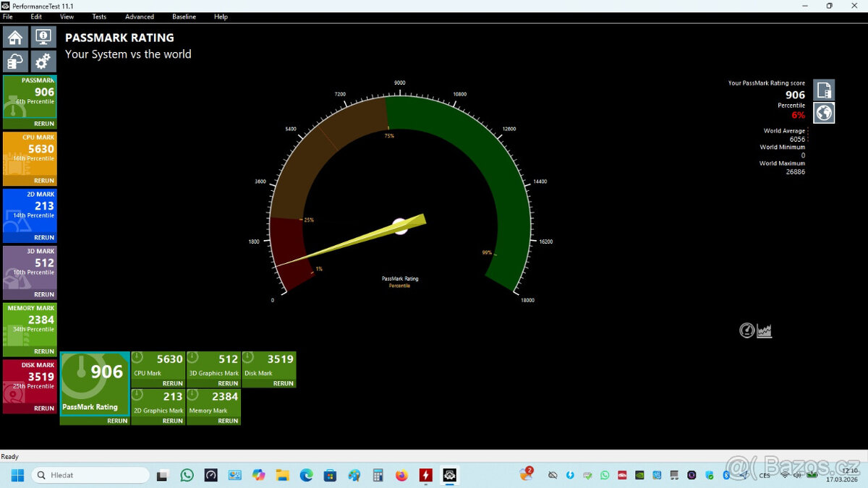
Task: Click the Ready status bar text
Action: click(10, 457)
